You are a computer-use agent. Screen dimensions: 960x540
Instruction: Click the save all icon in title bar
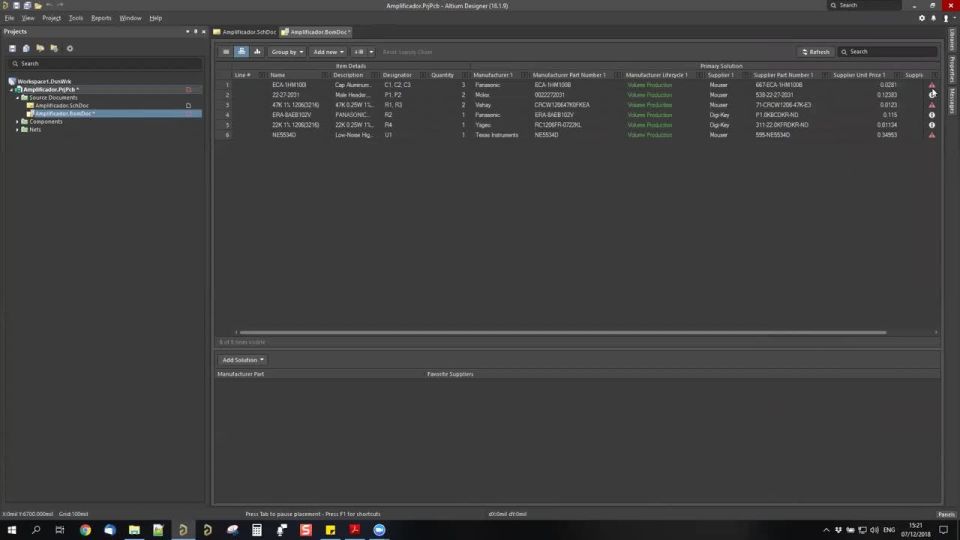coord(27,6)
